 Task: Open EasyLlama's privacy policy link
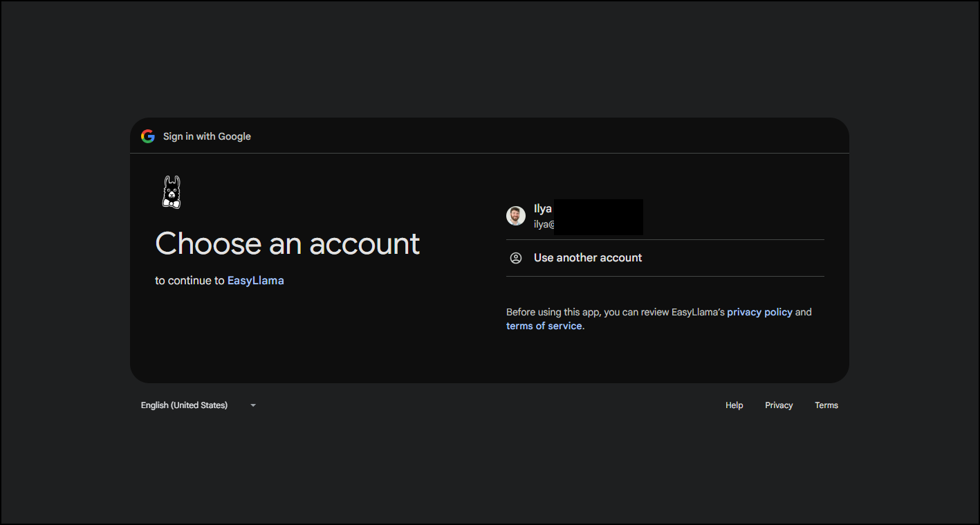[x=759, y=312]
